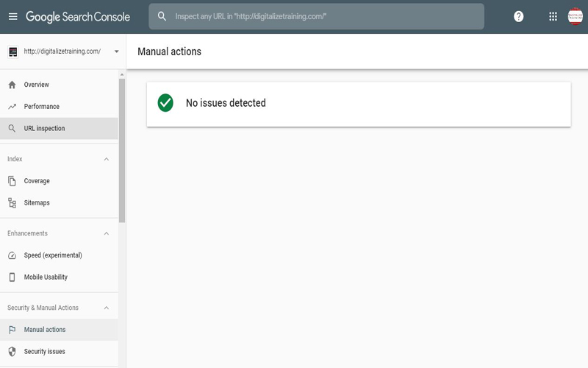Click the Security issues shield icon

click(x=12, y=352)
